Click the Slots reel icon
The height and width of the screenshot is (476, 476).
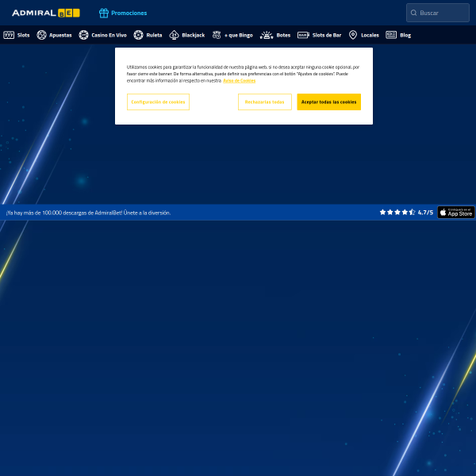[x=9, y=35]
